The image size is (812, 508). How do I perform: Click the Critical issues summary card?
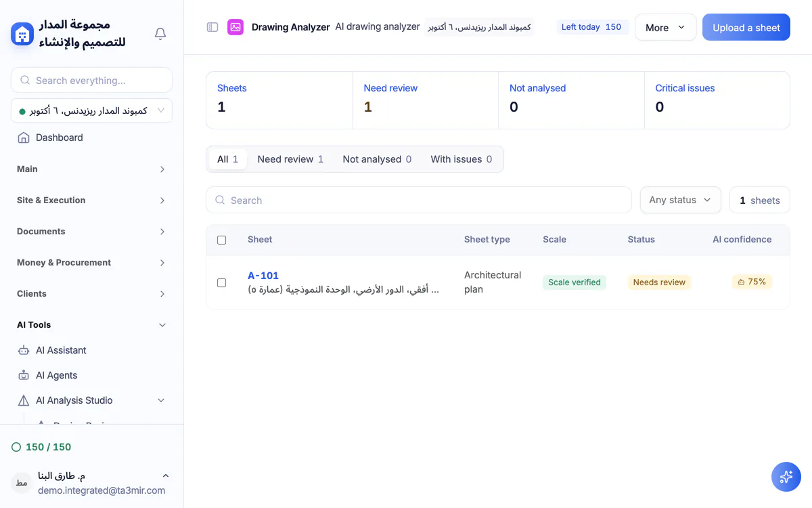[x=717, y=100]
